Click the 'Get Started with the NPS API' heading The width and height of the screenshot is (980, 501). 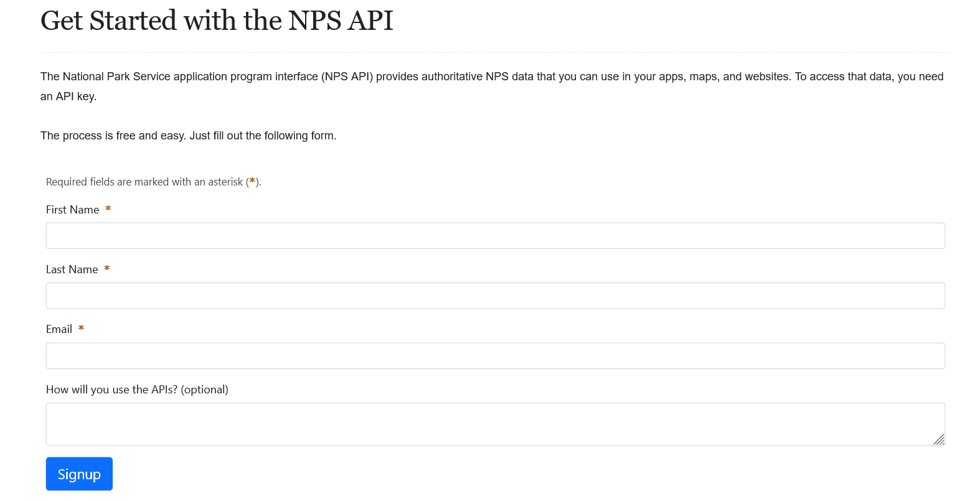coord(217,21)
